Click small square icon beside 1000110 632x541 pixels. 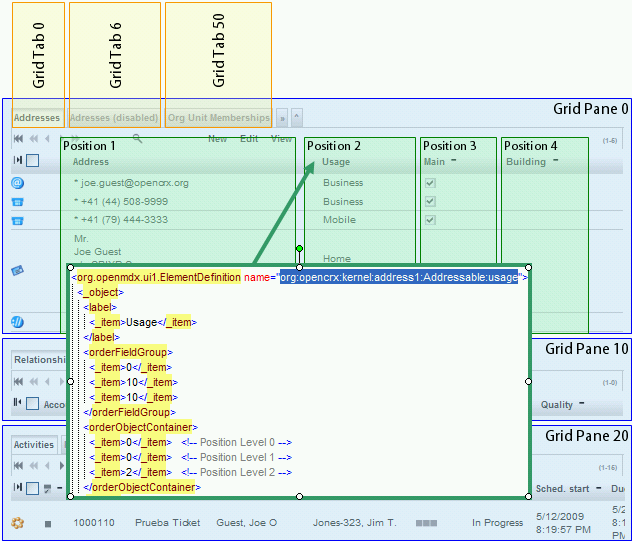click(48, 524)
